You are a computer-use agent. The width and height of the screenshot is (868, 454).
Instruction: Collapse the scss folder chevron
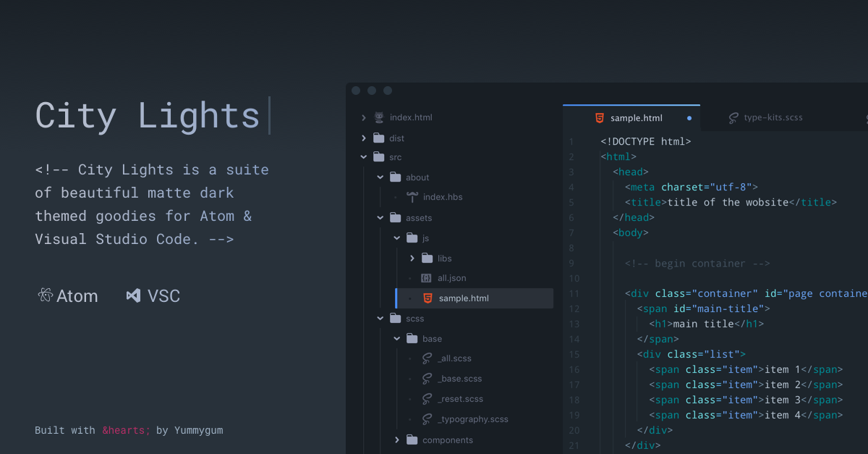pos(380,319)
